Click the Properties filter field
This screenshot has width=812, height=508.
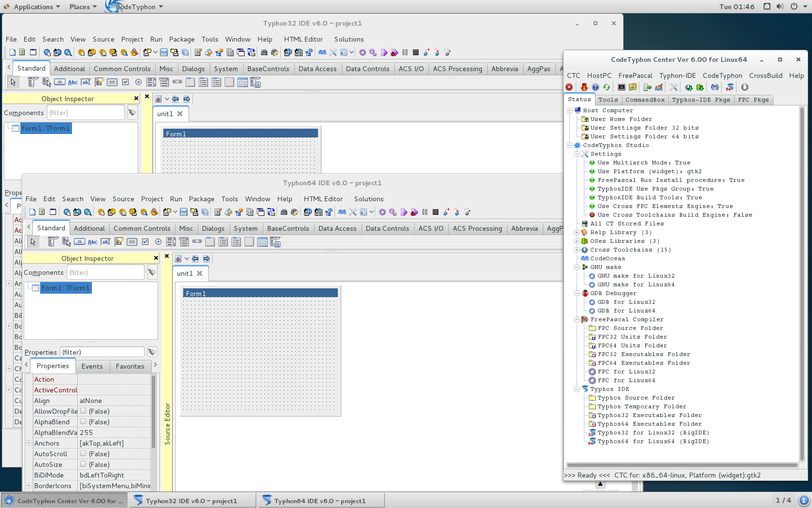102,352
